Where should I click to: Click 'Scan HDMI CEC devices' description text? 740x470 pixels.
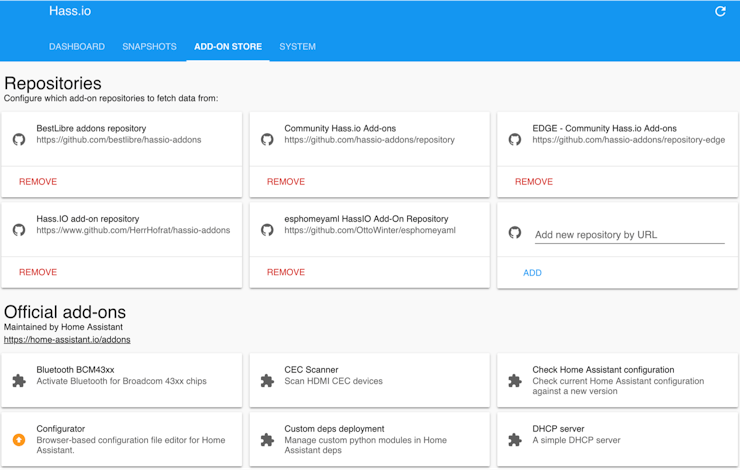(333, 381)
